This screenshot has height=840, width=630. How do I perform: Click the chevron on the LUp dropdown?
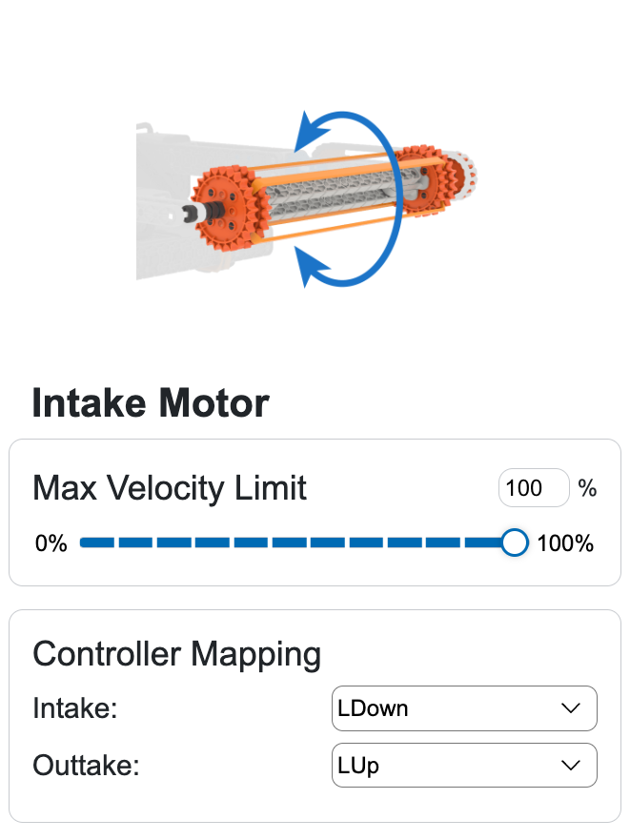(571, 766)
